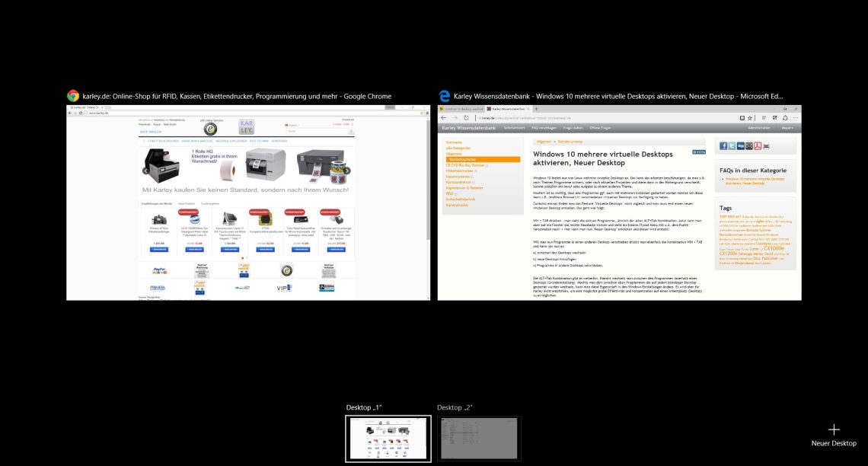This screenshot has height=466, width=868.
Task: Click the web note icon in the Edge toolbar
Action: tap(774, 118)
